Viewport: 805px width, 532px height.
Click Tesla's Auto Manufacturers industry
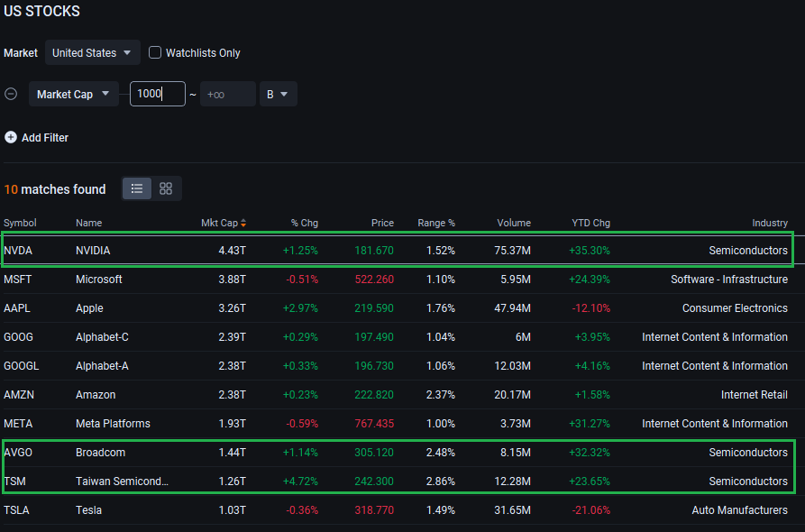point(740,510)
